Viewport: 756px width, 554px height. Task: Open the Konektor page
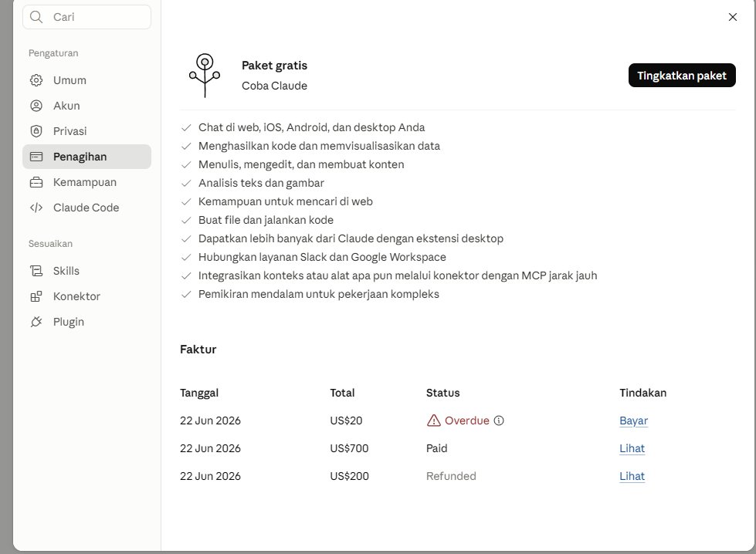(86, 296)
